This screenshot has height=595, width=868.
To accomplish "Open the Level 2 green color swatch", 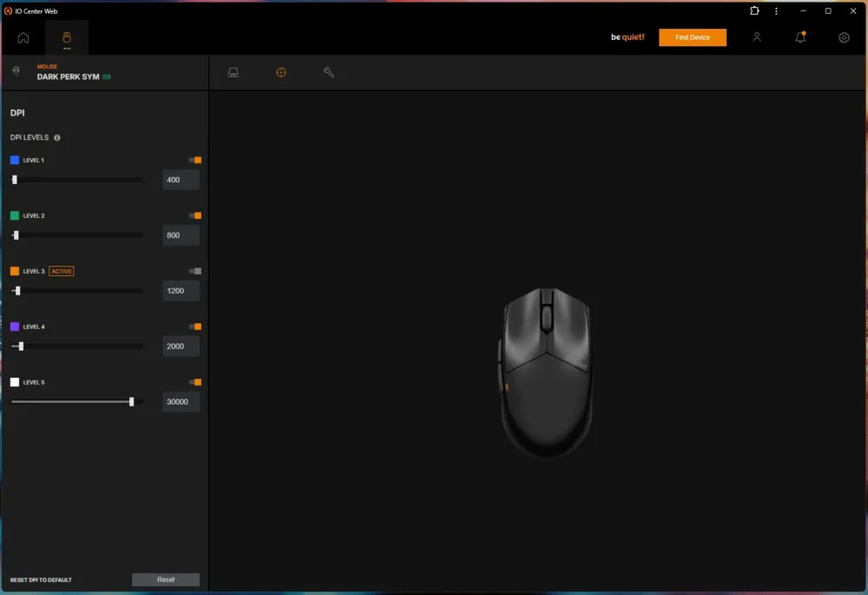I will pos(15,215).
